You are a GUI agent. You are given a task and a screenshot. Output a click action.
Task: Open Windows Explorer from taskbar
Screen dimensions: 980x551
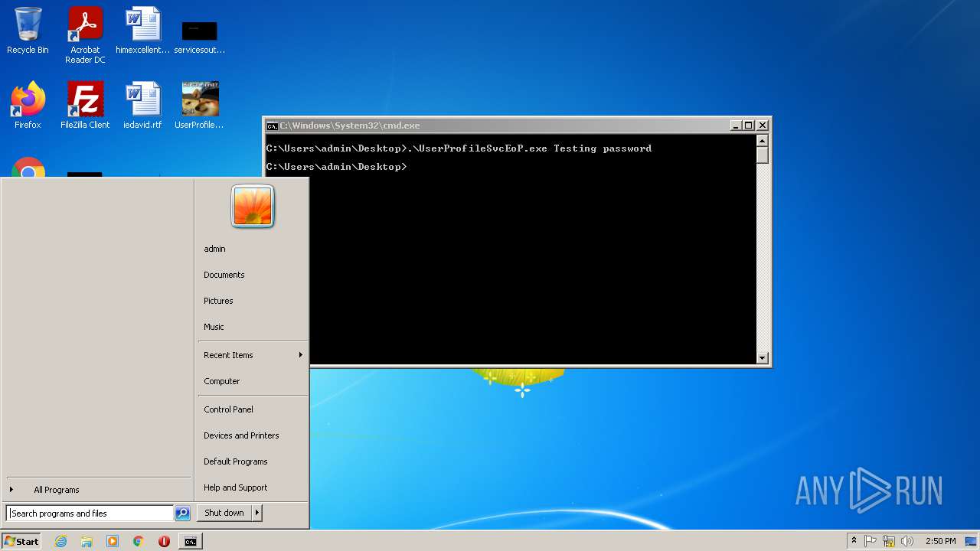pyautogui.click(x=87, y=541)
